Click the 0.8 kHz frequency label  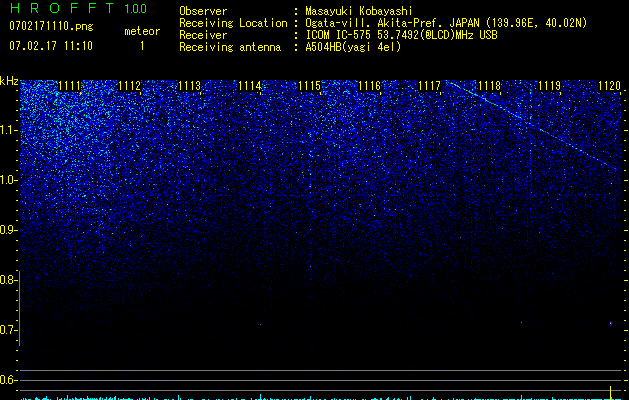(x=8, y=280)
